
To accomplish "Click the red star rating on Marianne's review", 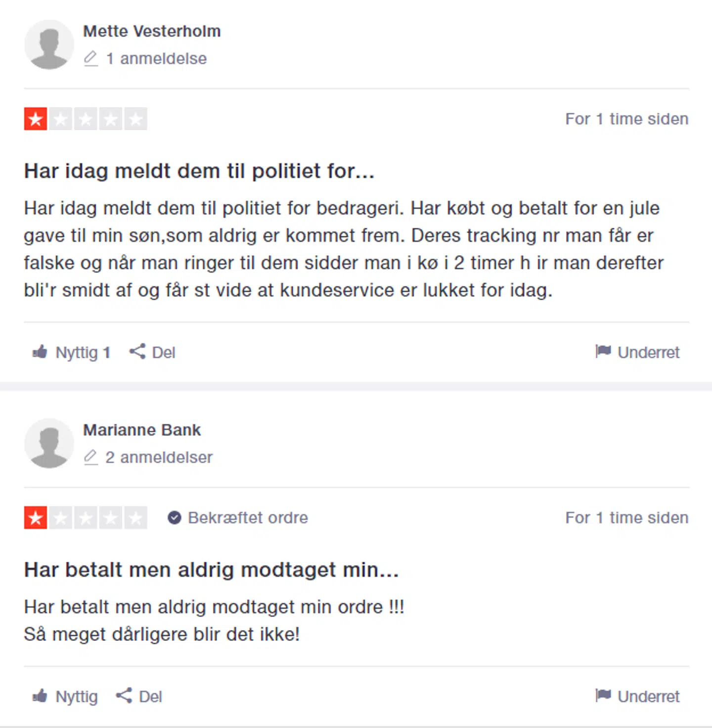I will tap(36, 518).
